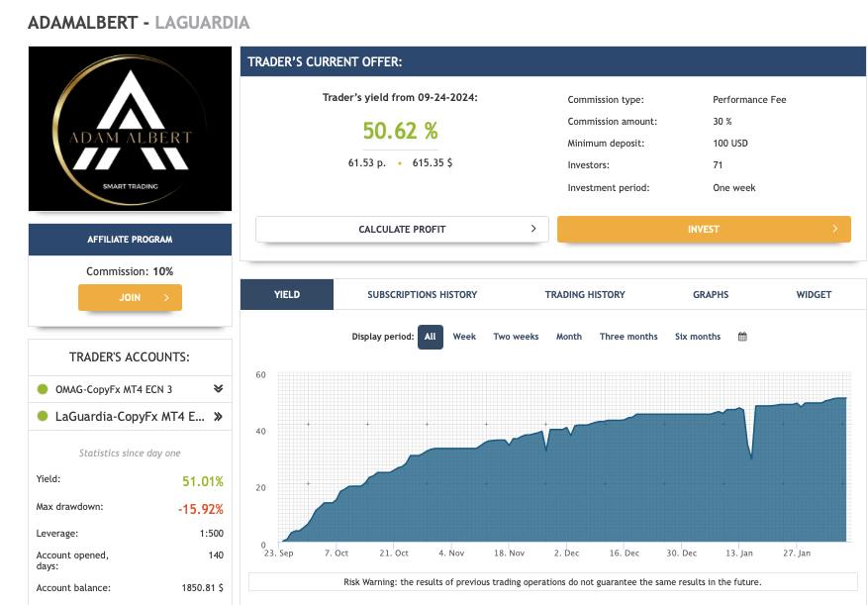Click the -15.92% max drawdown value
The width and height of the screenshot is (868, 605).
(x=200, y=509)
